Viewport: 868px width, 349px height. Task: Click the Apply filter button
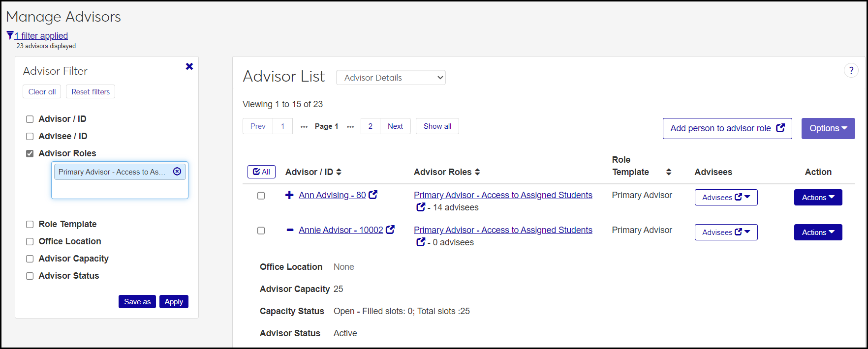pos(174,302)
